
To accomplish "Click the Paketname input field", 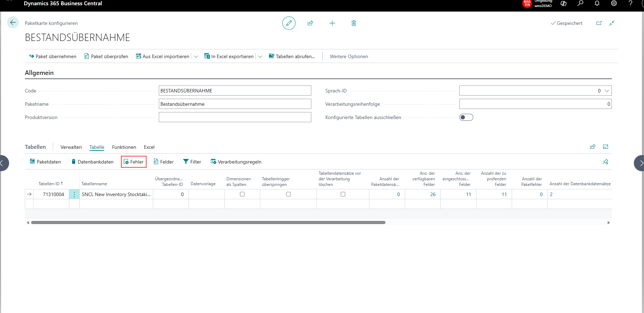I will point(235,104).
